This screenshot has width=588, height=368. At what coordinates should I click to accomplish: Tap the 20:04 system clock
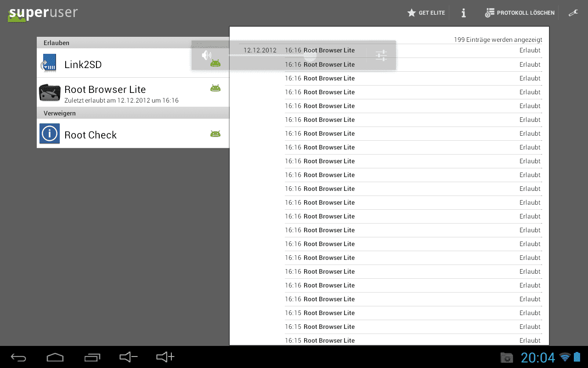(x=538, y=357)
